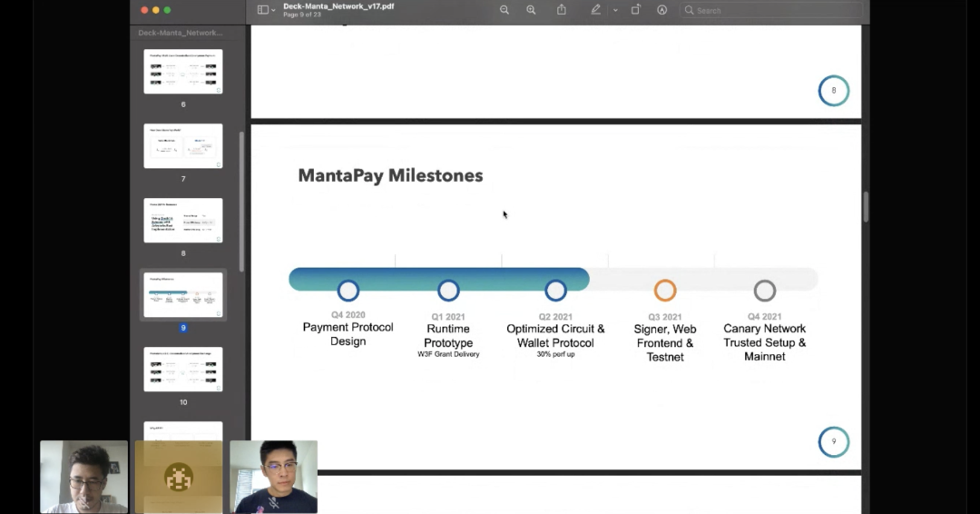Click the document vertical scrollbar
Image resolution: width=980 pixels, height=514 pixels.
tap(866, 206)
